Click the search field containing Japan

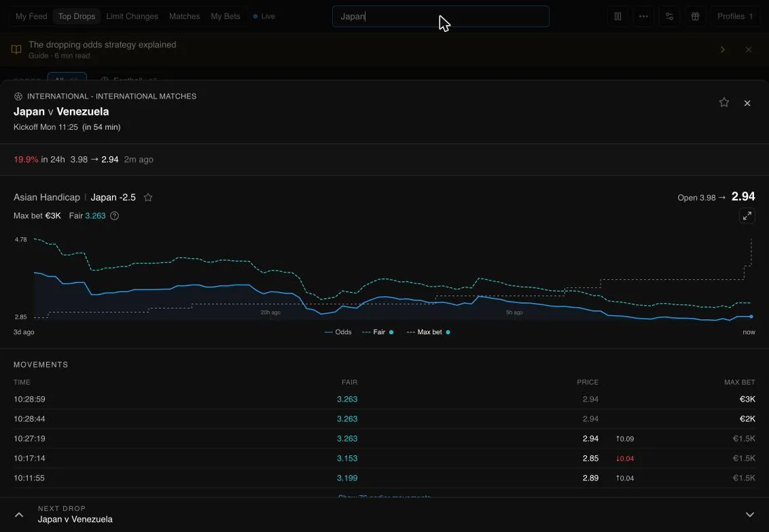(440, 16)
